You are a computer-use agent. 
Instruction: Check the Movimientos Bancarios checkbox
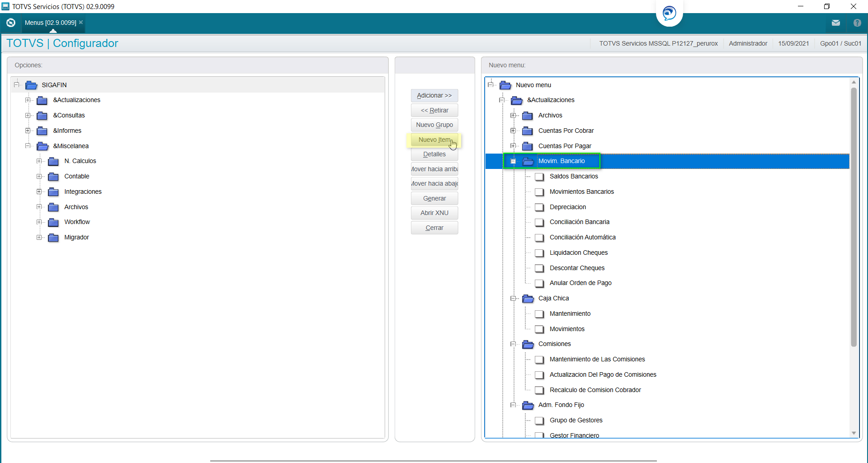click(539, 192)
